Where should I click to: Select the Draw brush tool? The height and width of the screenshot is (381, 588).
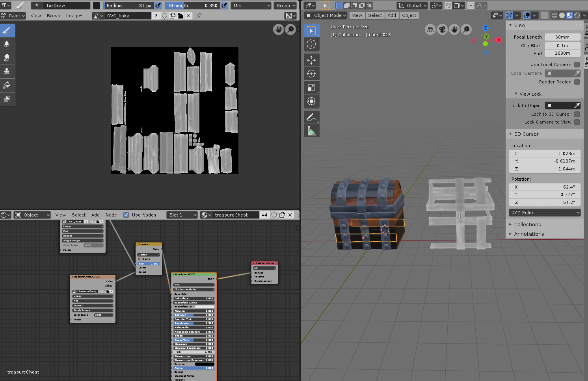click(7, 31)
